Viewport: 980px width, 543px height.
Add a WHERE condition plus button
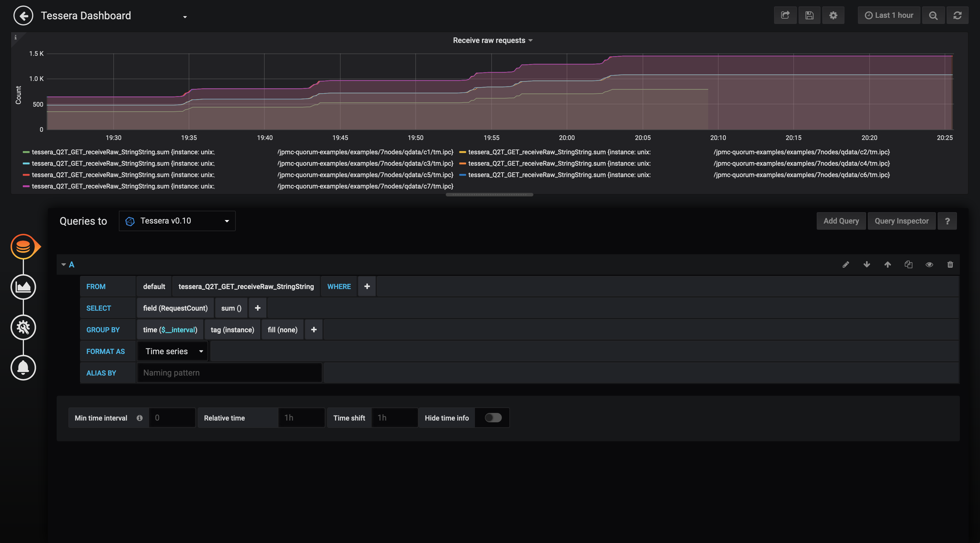point(367,286)
